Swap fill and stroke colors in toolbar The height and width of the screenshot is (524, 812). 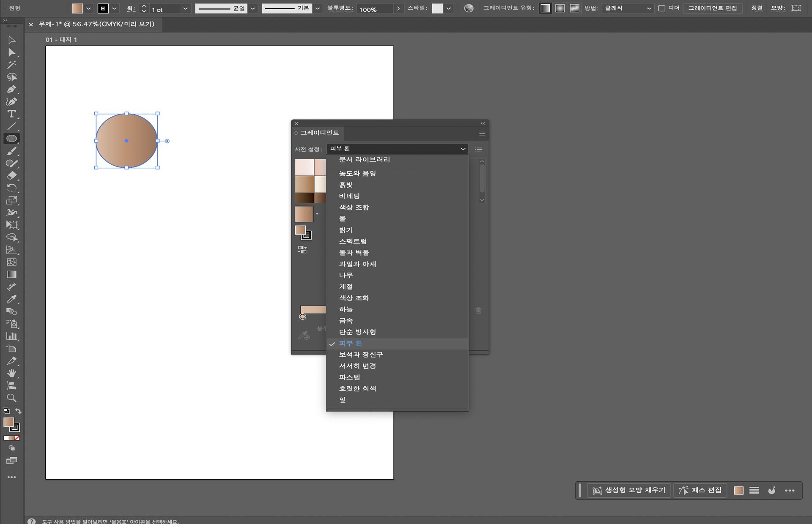click(x=18, y=411)
